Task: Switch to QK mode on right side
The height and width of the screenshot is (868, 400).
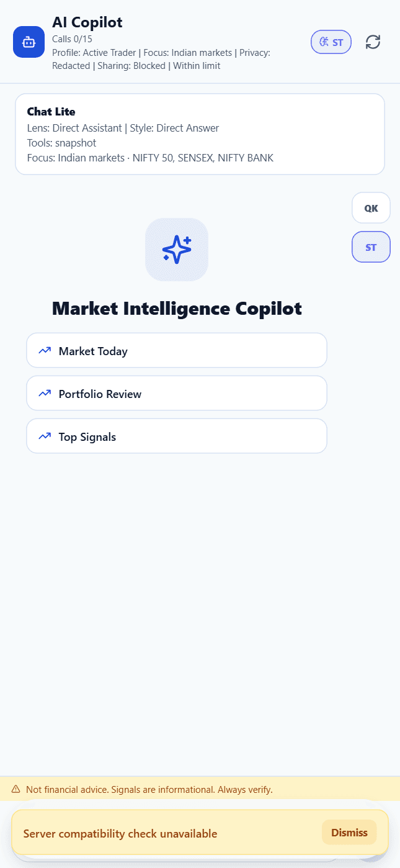Action: click(371, 208)
